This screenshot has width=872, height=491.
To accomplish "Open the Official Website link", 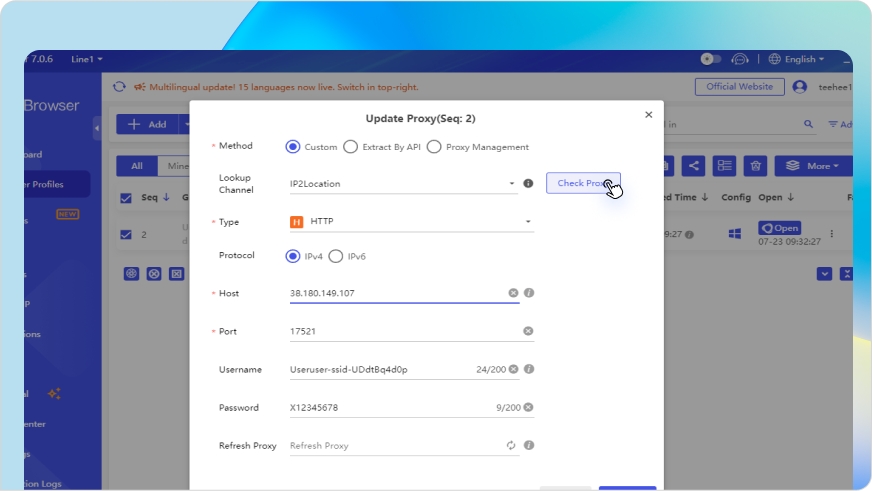I will pos(739,87).
